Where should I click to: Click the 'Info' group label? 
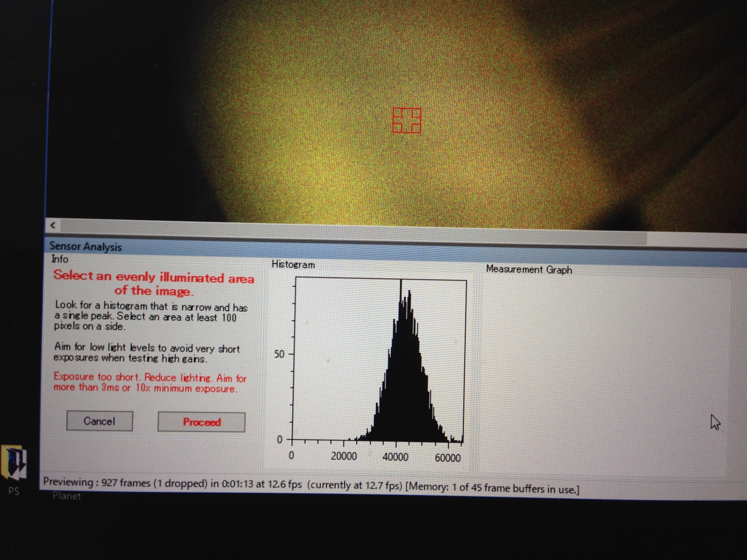(60, 259)
